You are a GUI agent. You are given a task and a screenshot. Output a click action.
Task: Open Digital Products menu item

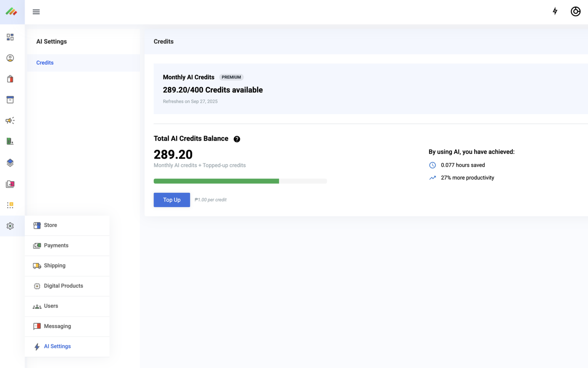pyautogui.click(x=67, y=286)
